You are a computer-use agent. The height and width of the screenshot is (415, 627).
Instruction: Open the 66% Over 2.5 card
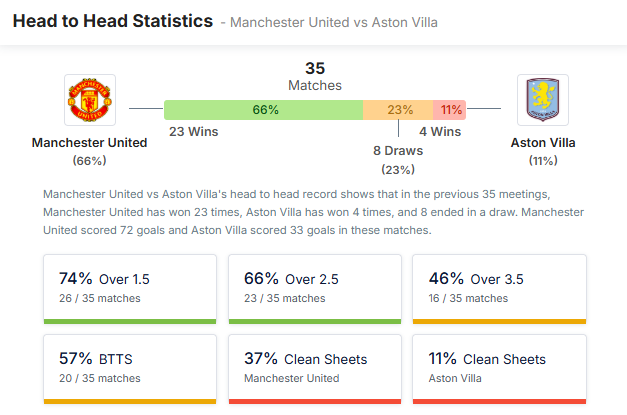tap(314, 288)
